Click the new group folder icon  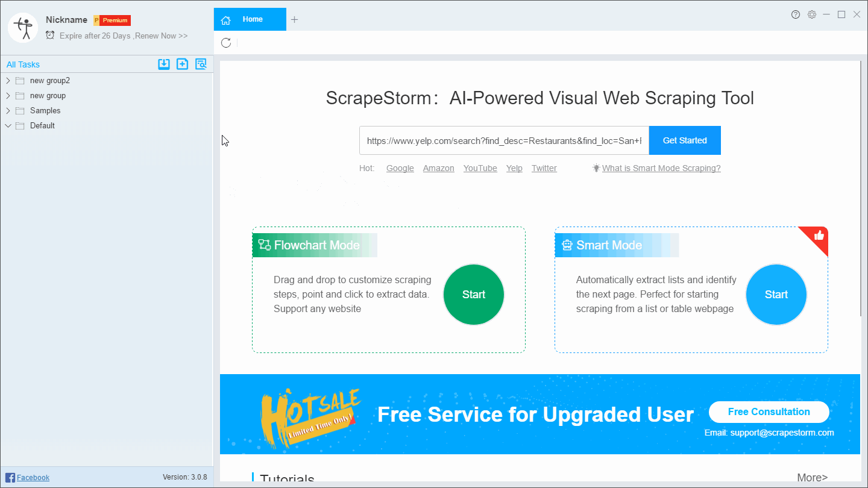click(x=20, y=96)
